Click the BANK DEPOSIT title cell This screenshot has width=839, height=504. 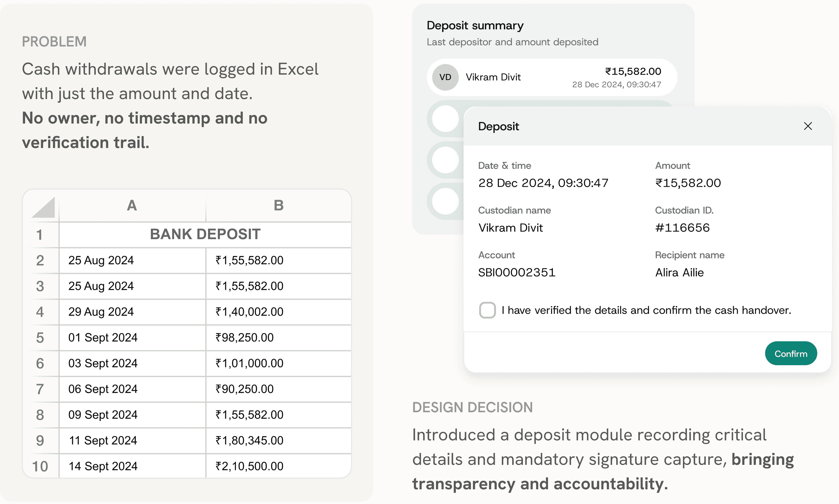tap(205, 234)
